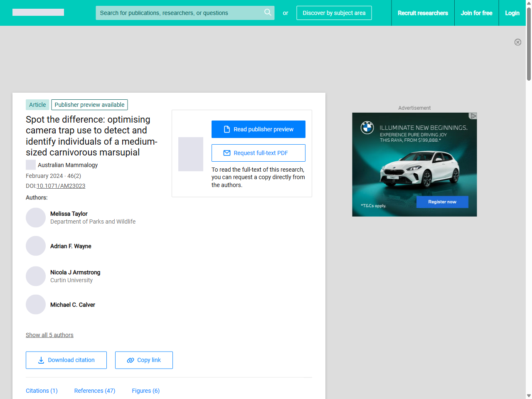Click Adrian F. Wayne's avatar
This screenshot has height=399, width=532.
36,246
